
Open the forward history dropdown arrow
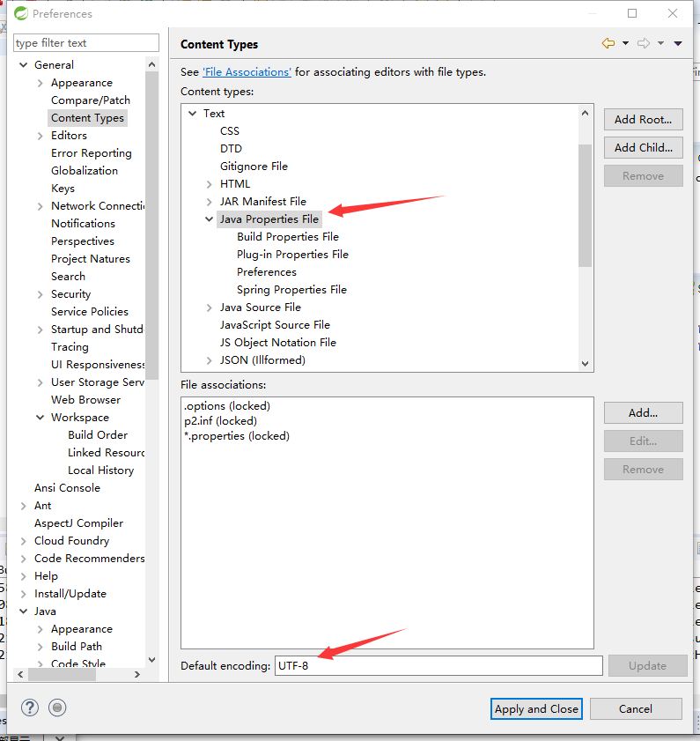click(660, 43)
